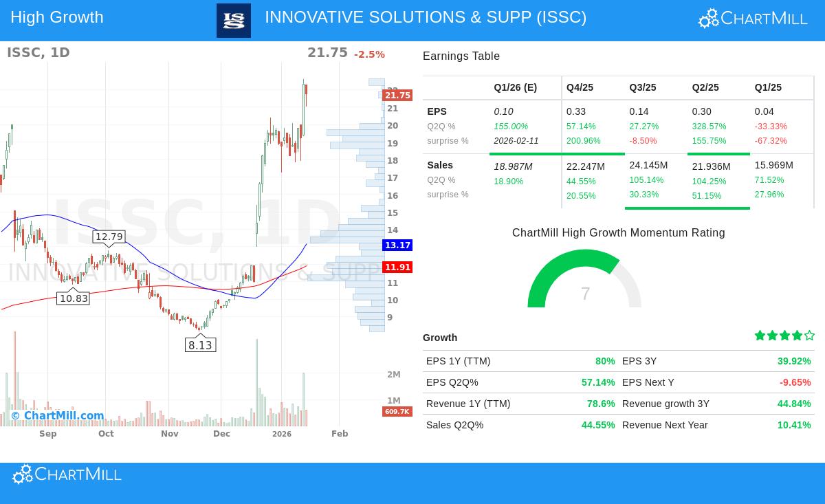Click the ChartMill gear icon in the footer
This screenshot has height=504, width=825.
click(22, 474)
